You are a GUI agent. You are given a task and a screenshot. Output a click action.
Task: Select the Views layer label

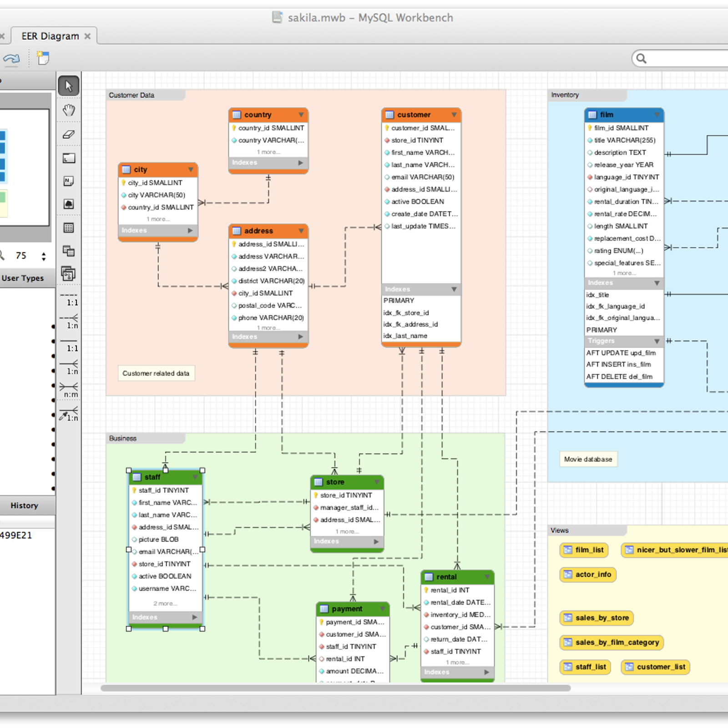[x=560, y=530]
